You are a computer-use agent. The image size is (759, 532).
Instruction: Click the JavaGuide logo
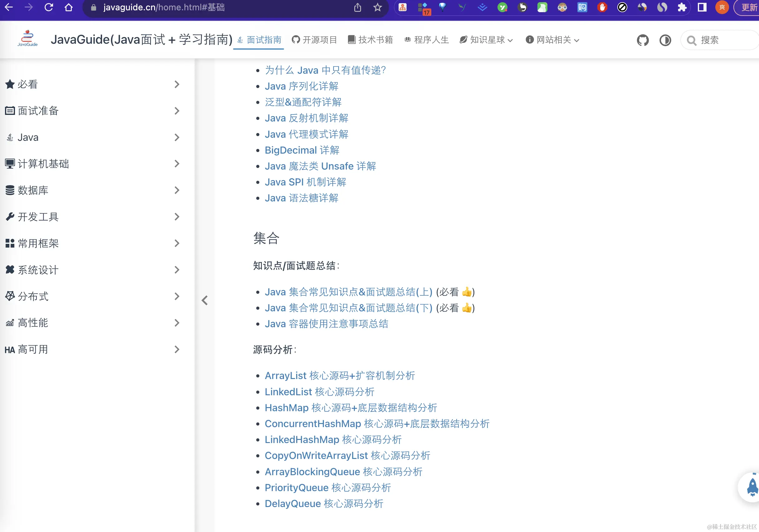coord(27,39)
